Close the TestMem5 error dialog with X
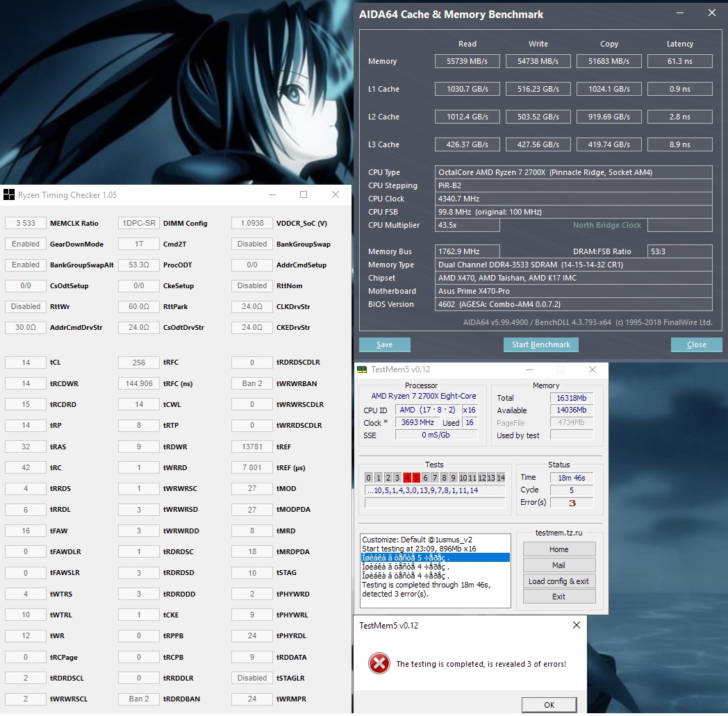 tap(576, 626)
